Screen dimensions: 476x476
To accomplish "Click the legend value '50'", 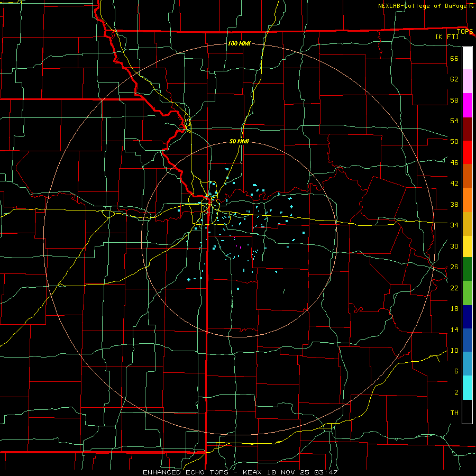I will 454,142.
